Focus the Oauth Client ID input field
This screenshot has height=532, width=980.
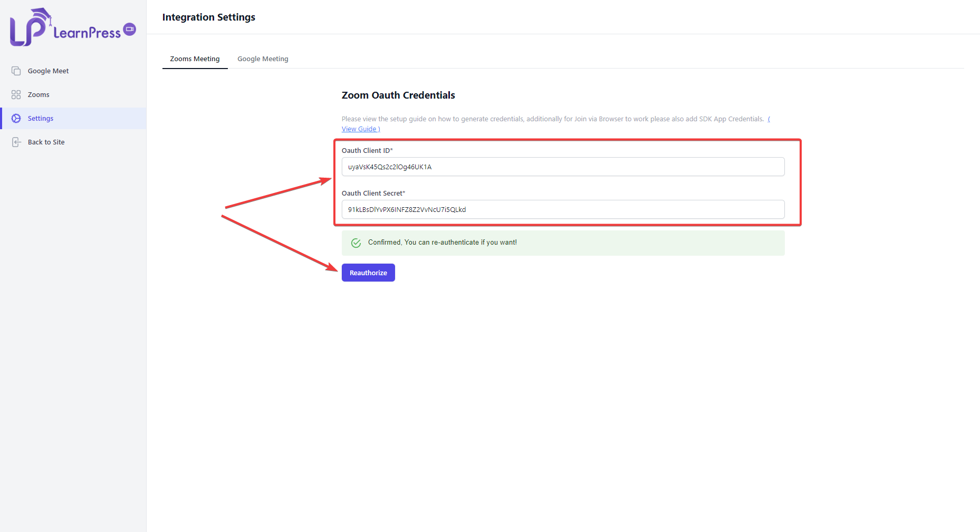(x=563, y=167)
